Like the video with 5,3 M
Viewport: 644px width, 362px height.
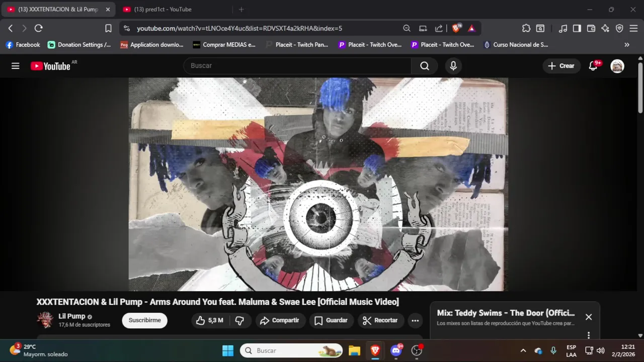click(210, 320)
